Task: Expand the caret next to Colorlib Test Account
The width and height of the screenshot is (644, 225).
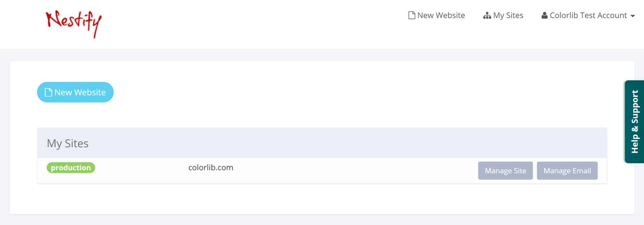Action: pyautogui.click(x=633, y=16)
